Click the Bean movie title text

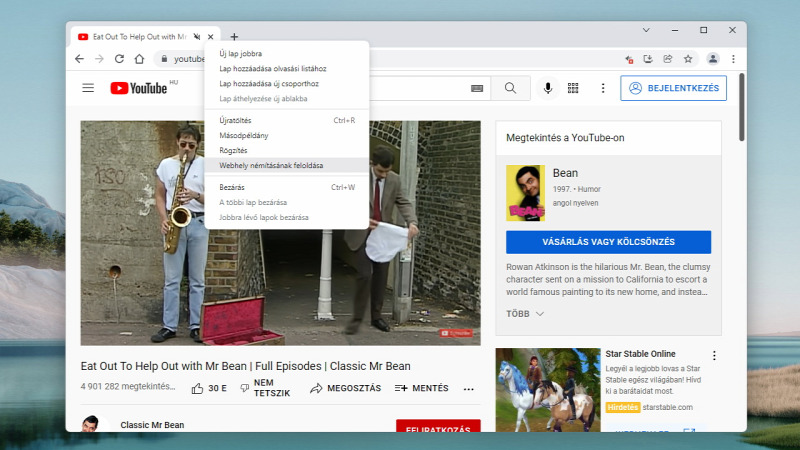point(565,173)
